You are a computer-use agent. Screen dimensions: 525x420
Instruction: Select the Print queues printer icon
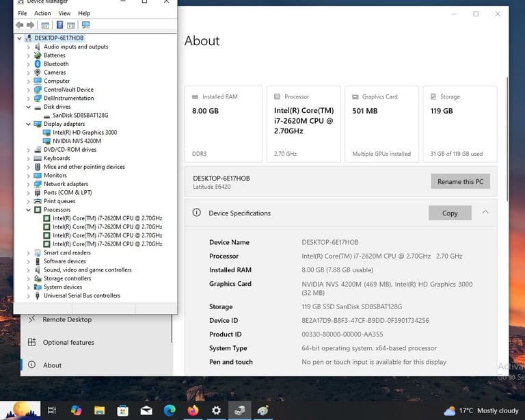(x=38, y=201)
